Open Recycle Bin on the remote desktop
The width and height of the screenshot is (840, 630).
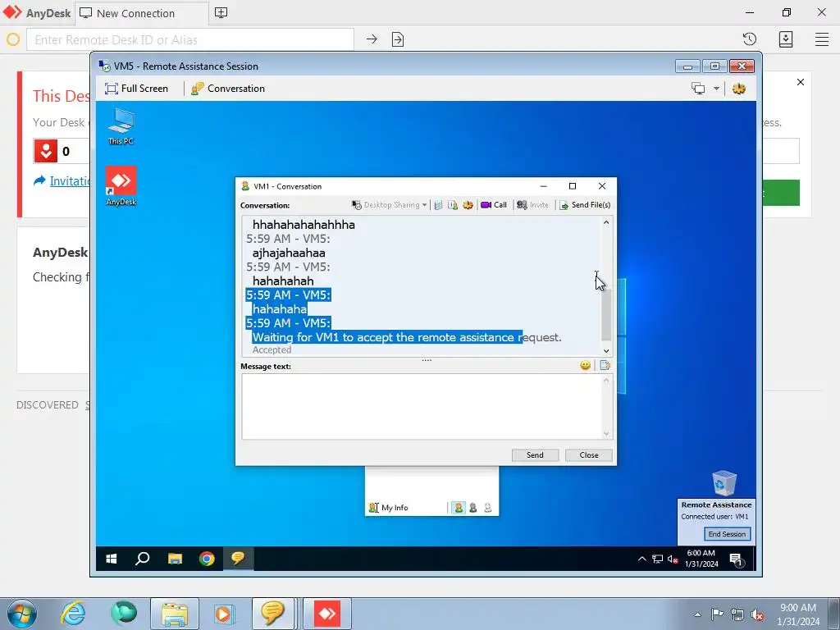point(724,483)
